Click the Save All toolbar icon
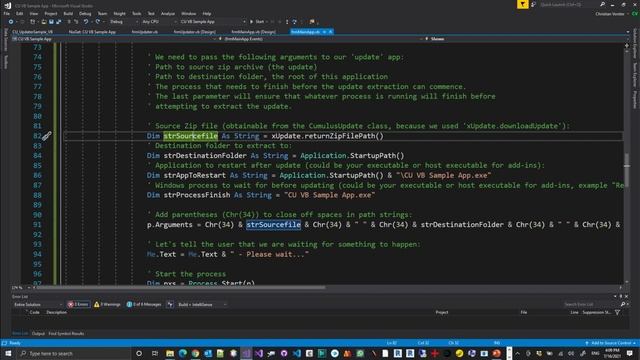 click(x=58, y=22)
